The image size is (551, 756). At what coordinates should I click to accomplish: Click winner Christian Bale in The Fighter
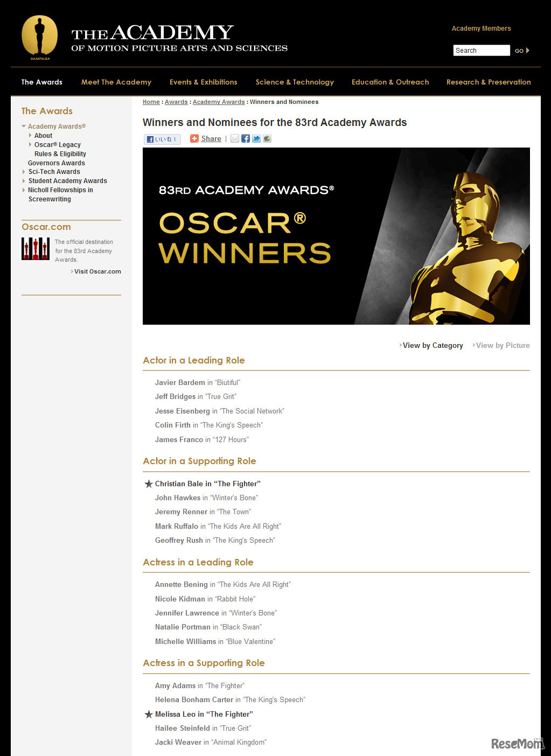[208, 484]
